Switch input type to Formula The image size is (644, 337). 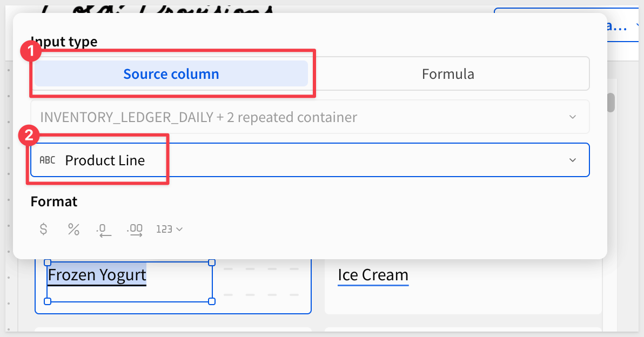tap(448, 74)
